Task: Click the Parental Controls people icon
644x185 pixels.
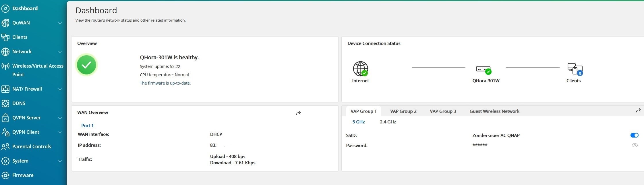Action: click(5, 146)
